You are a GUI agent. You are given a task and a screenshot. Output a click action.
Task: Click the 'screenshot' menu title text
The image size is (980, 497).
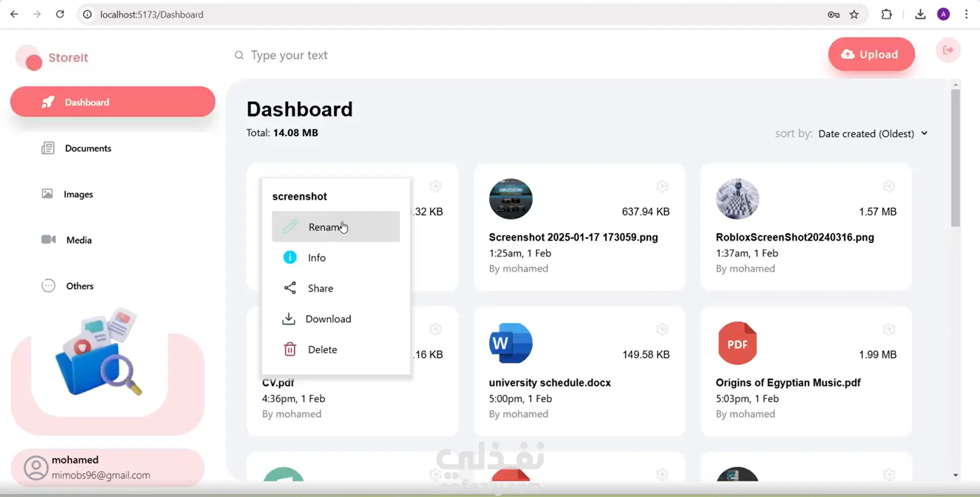(x=299, y=196)
